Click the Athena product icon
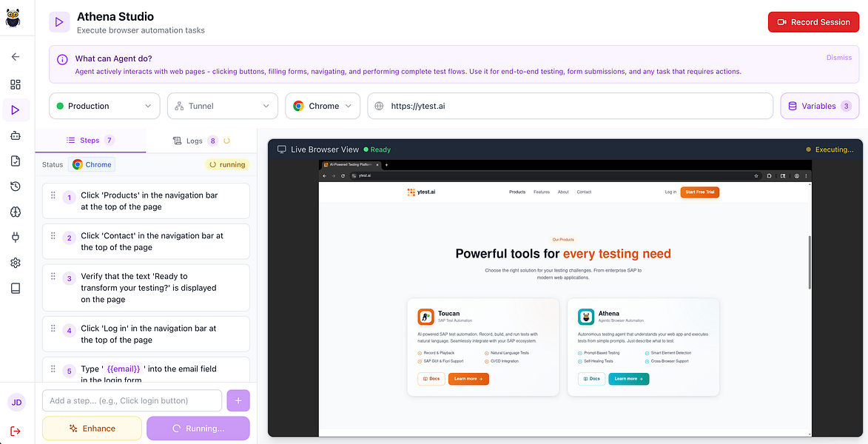Image resolution: width=868 pixels, height=444 pixels. pyautogui.click(x=586, y=317)
